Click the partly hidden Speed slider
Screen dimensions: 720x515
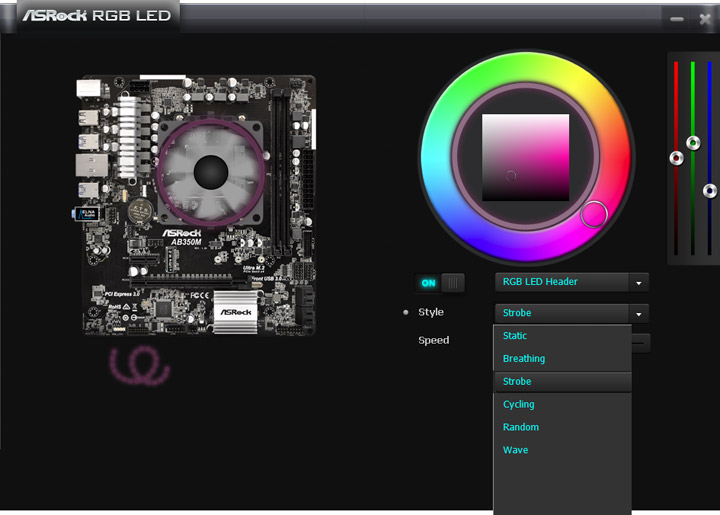[641, 343]
